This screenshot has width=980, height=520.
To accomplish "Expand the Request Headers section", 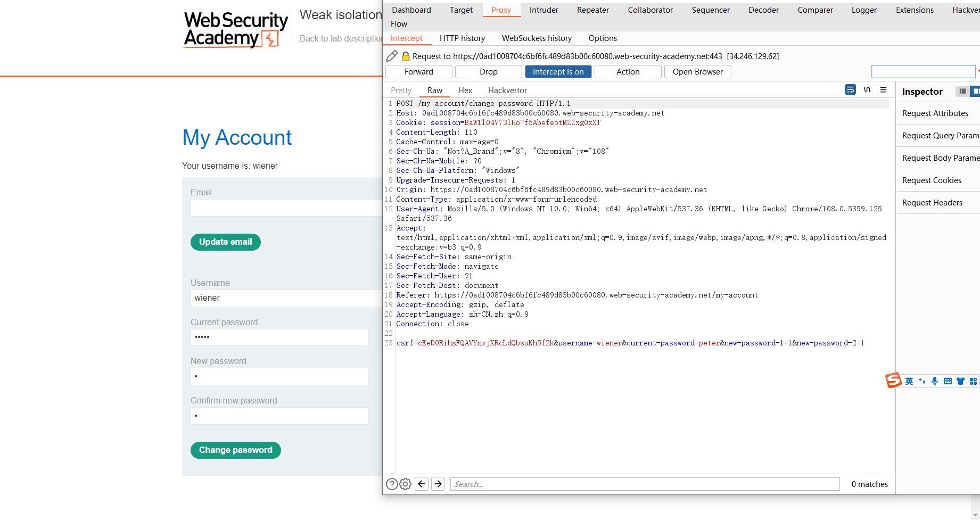I will (938, 203).
